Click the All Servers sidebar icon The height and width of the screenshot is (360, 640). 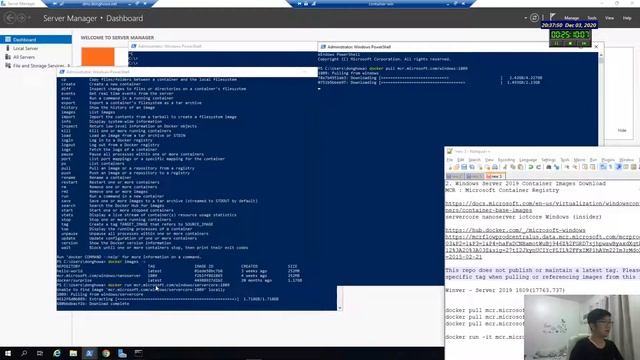click(x=8, y=57)
